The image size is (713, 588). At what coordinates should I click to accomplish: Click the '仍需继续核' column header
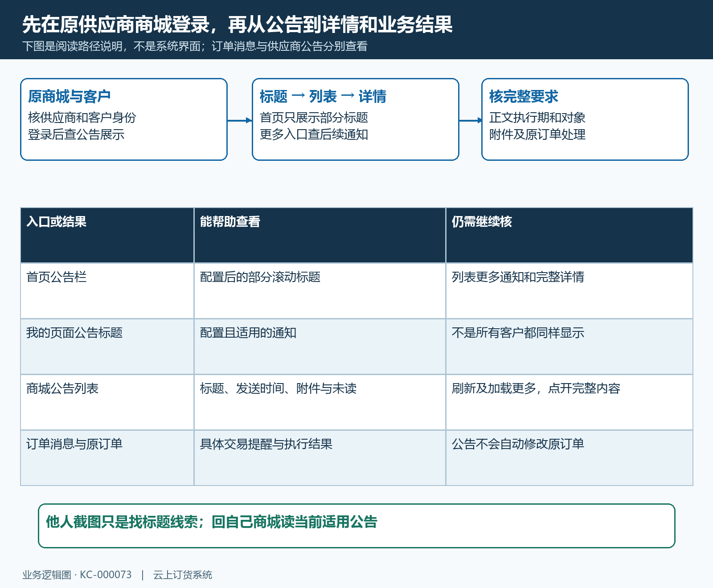[570, 235]
